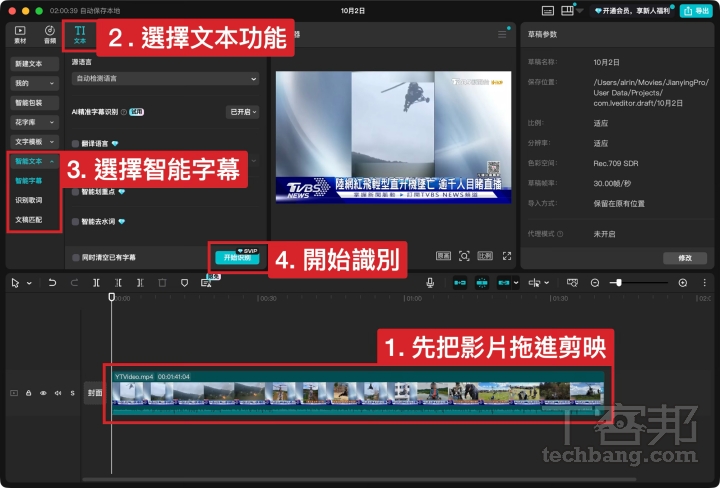Click the 原画 quality button in player
This screenshot has height=488, width=720.
tap(443, 256)
